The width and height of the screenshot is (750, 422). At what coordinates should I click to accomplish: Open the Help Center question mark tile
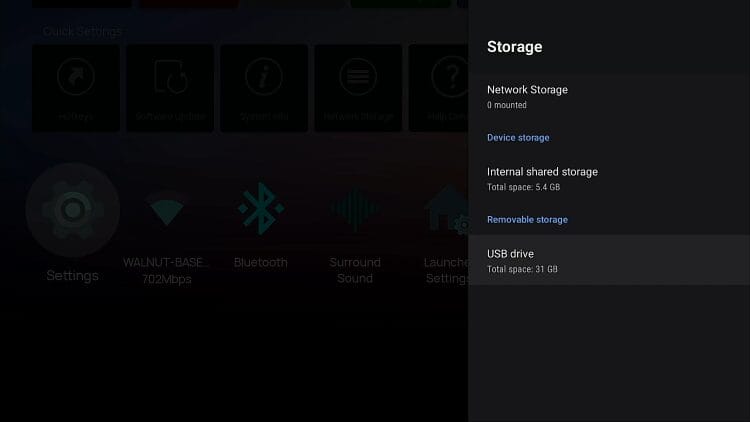pos(438,88)
